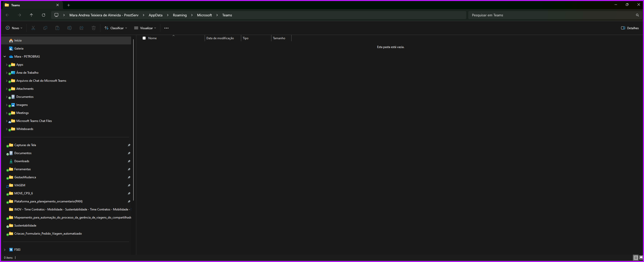
Task: Click the Microsoft breadcrumb segment
Action: pos(204,15)
